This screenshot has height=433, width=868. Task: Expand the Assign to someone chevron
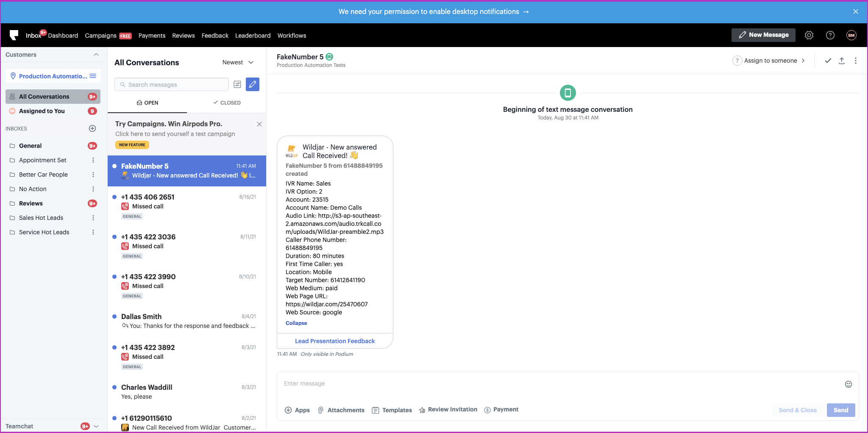tap(804, 61)
